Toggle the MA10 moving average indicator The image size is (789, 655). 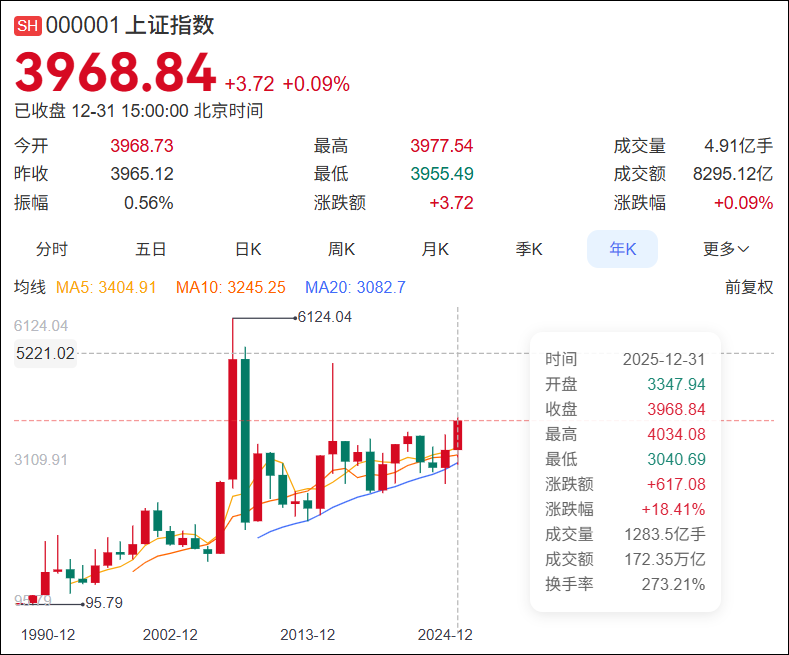point(230,288)
